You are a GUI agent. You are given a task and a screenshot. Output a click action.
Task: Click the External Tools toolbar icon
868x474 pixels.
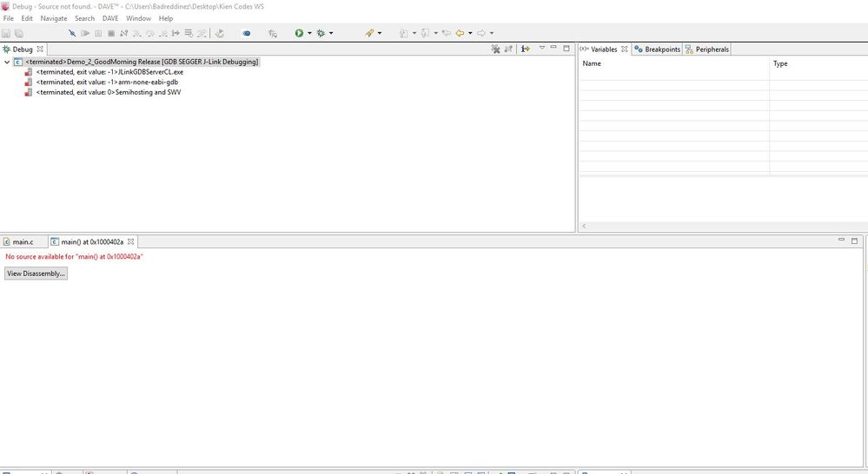coord(369,33)
